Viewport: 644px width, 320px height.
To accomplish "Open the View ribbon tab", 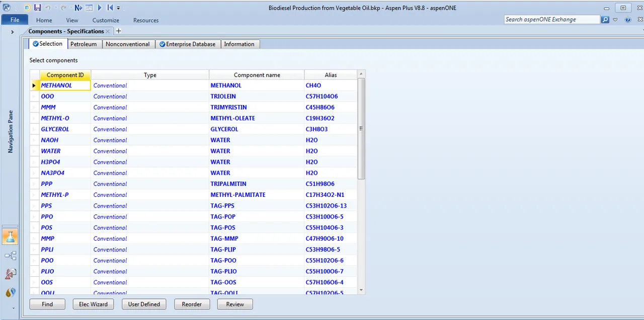I will (72, 20).
